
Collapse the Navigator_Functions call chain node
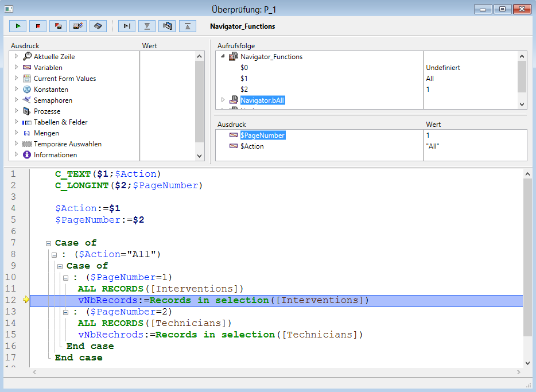pos(223,57)
